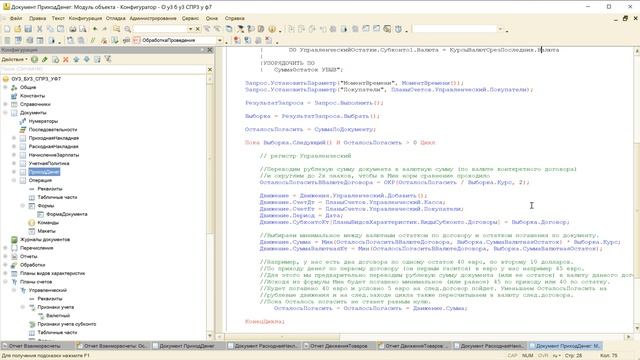
Task: Click the configuration tree search field
Action: [103, 69]
